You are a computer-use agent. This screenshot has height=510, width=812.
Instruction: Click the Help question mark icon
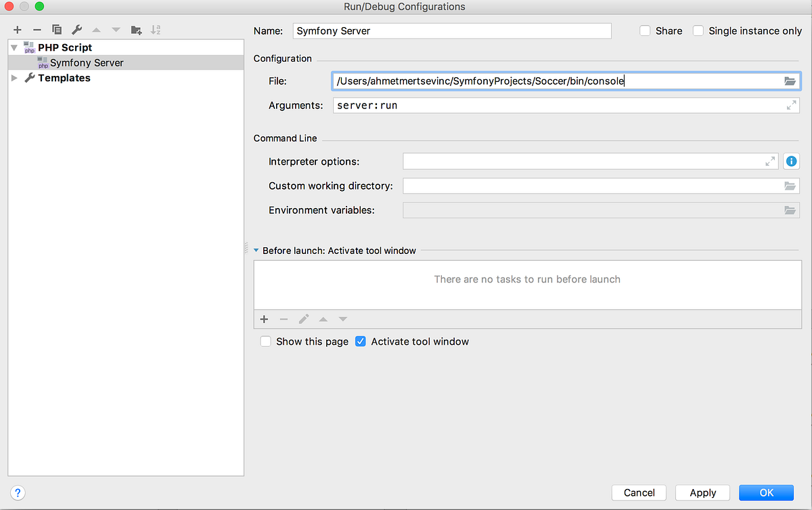18,492
